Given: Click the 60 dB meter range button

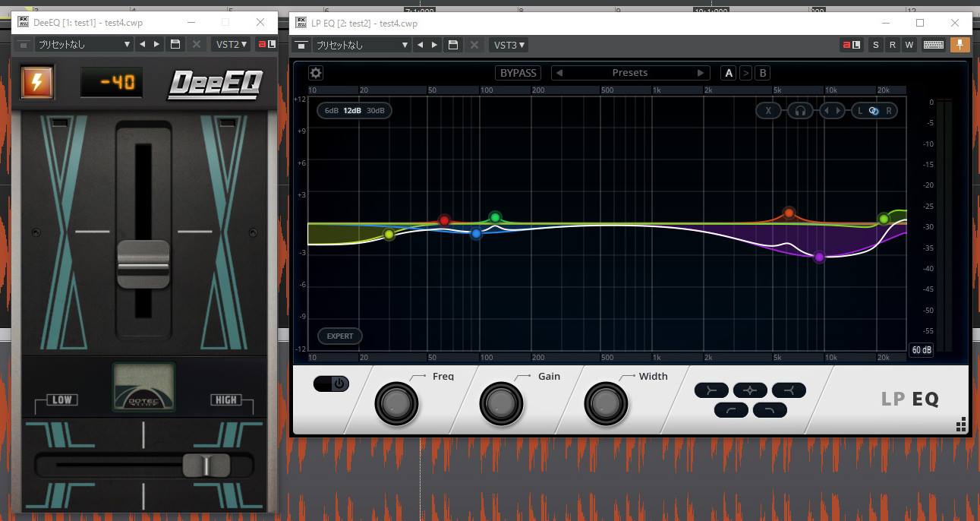Looking at the screenshot, I should pos(922,350).
